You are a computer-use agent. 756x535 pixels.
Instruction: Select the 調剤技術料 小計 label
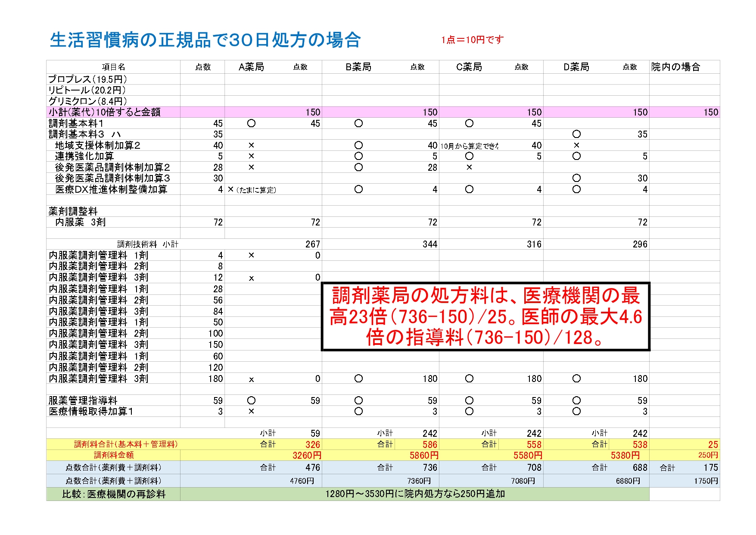point(148,244)
